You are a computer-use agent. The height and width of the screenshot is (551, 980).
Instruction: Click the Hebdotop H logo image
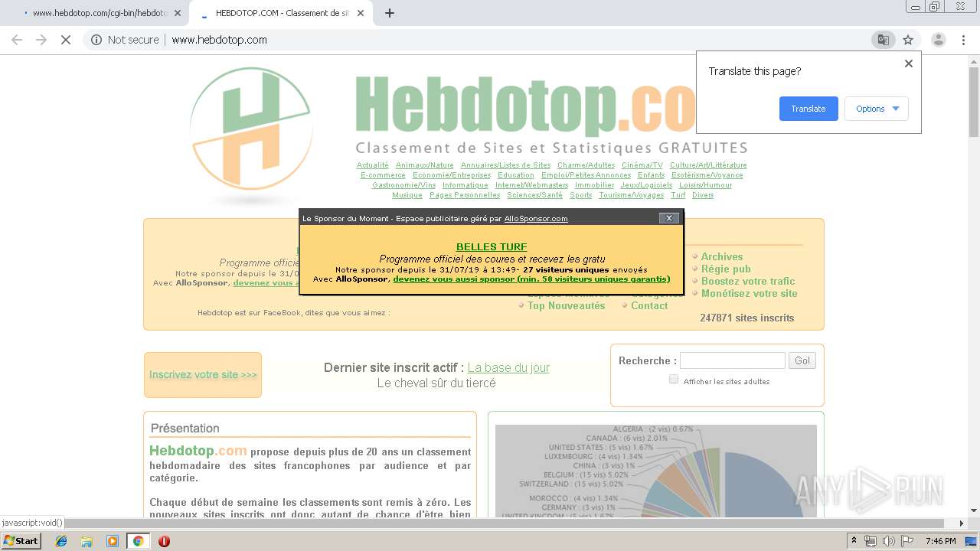click(x=251, y=136)
